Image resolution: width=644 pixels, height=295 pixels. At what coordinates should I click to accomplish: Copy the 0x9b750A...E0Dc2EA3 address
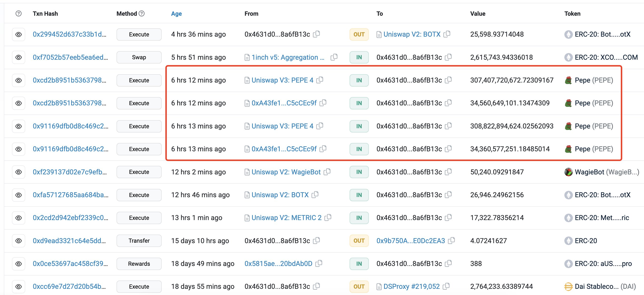click(452, 241)
